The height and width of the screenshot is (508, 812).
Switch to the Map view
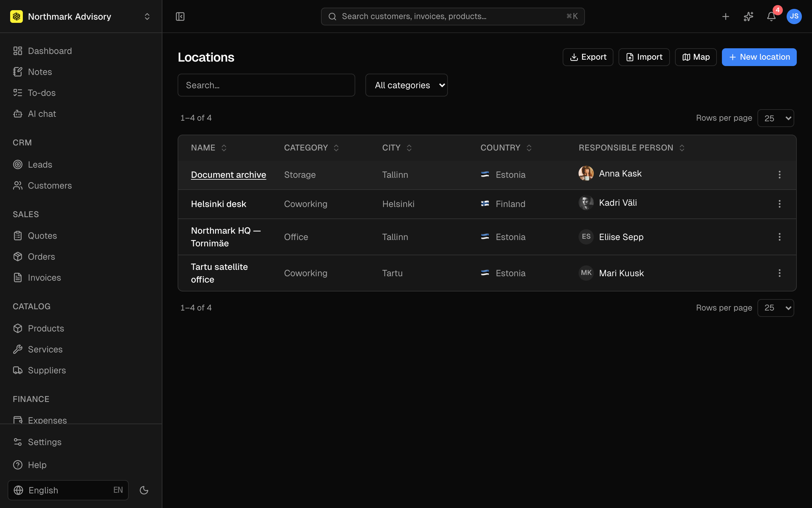coord(696,57)
